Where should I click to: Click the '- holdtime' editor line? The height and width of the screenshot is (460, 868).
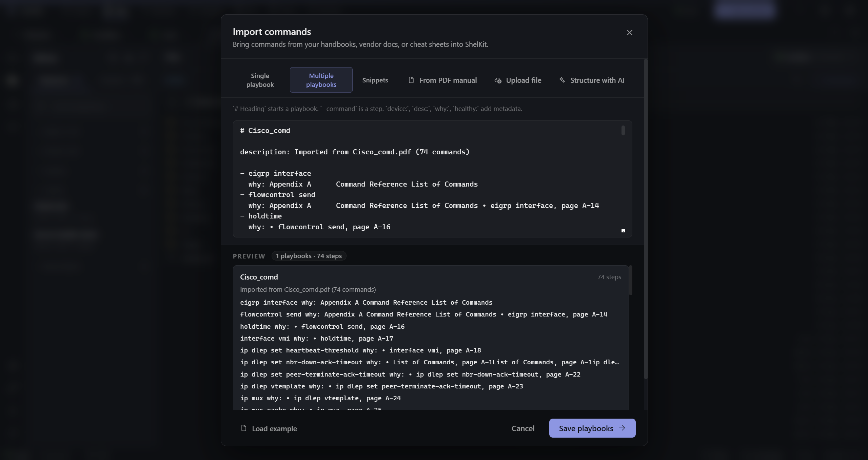click(261, 216)
